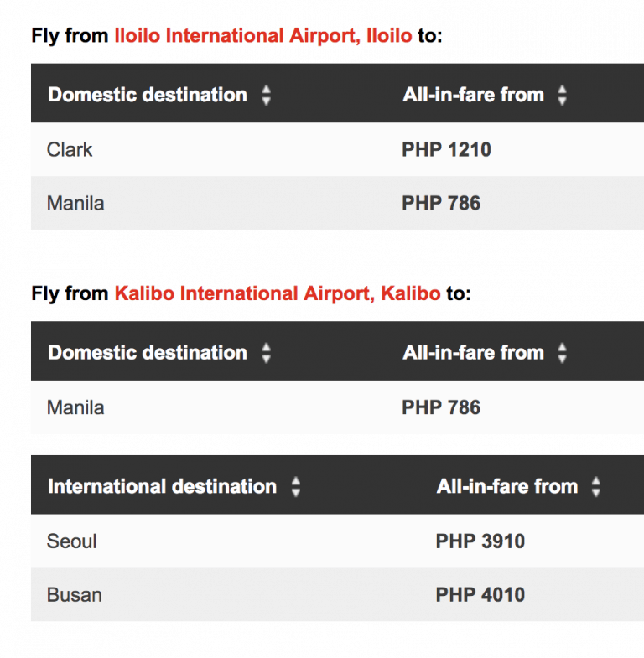Screen dimensions: 644x658
Task: Click the PHP 3910 fare for Seoul
Action: [x=480, y=541]
